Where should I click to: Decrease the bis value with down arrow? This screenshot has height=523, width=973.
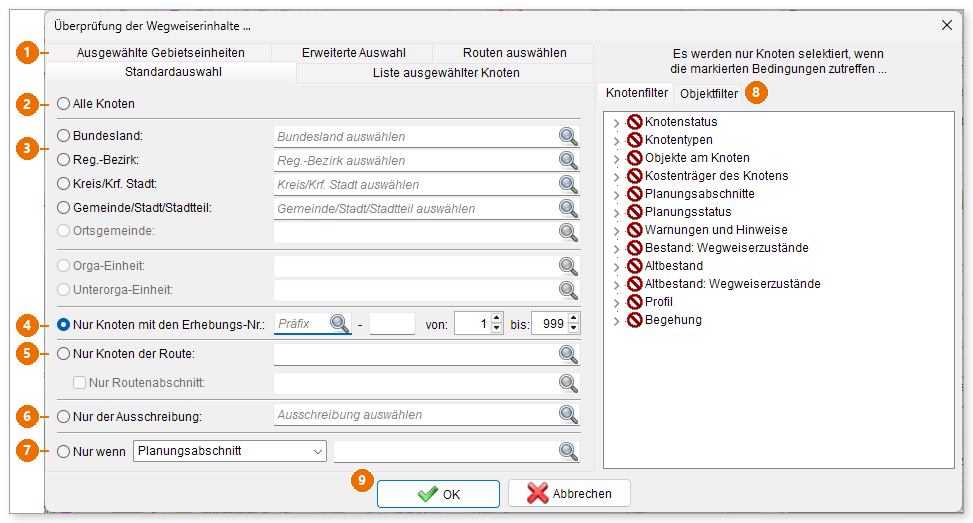click(x=574, y=328)
